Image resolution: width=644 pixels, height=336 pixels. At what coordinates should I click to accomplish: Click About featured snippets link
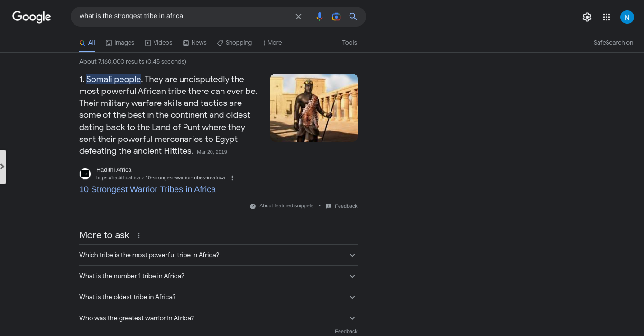(x=286, y=206)
